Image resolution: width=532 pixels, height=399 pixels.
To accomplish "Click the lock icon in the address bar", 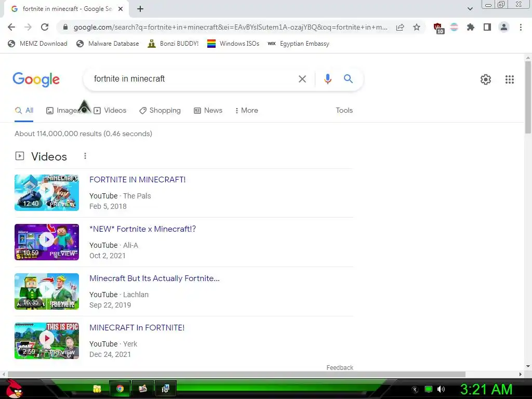I will [x=65, y=27].
